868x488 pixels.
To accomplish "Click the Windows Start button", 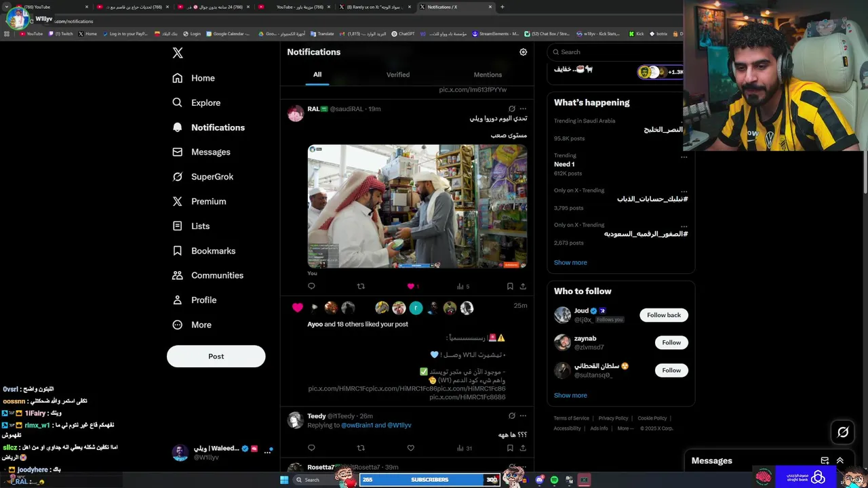I will tap(284, 480).
